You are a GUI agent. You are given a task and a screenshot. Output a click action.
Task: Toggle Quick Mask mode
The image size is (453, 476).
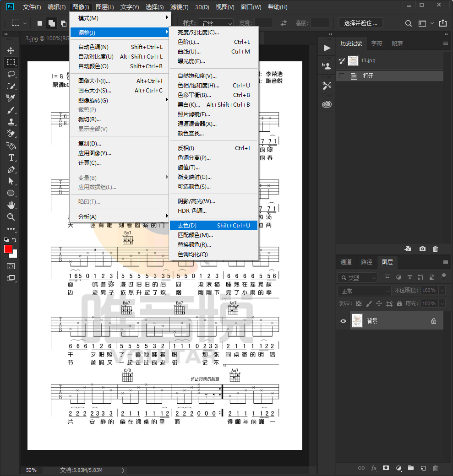(x=11, y=266)
